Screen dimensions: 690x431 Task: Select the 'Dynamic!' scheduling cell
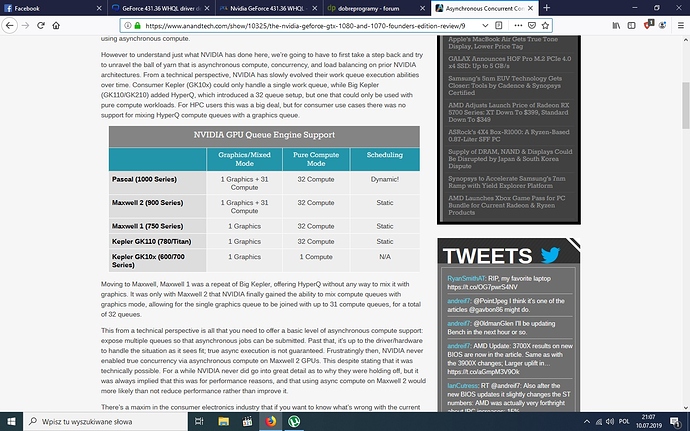tap(385, 183)
